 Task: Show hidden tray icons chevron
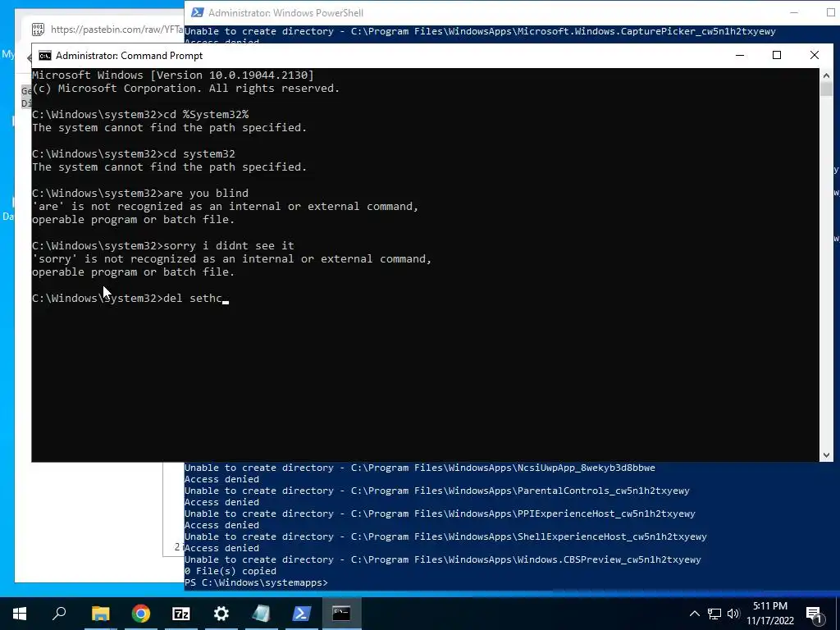point(694,614)
